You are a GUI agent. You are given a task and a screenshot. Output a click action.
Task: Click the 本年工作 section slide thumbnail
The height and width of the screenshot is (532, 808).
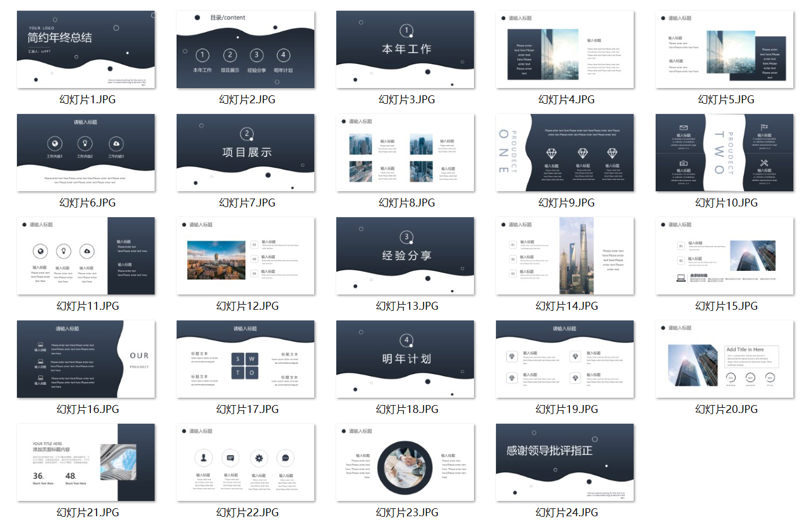click(405, 50)
